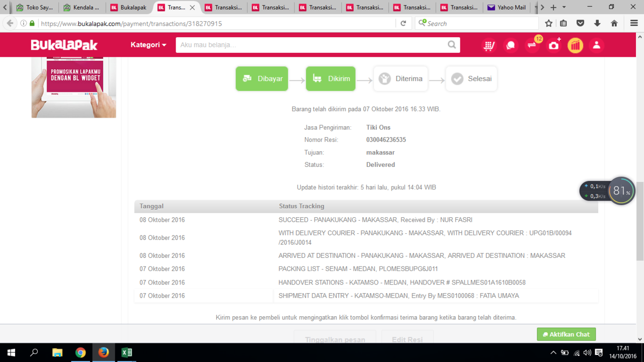Close the active Trans... tab
Image resolution: width=644 pixels, height=362 pixels.
click(192, 8)
